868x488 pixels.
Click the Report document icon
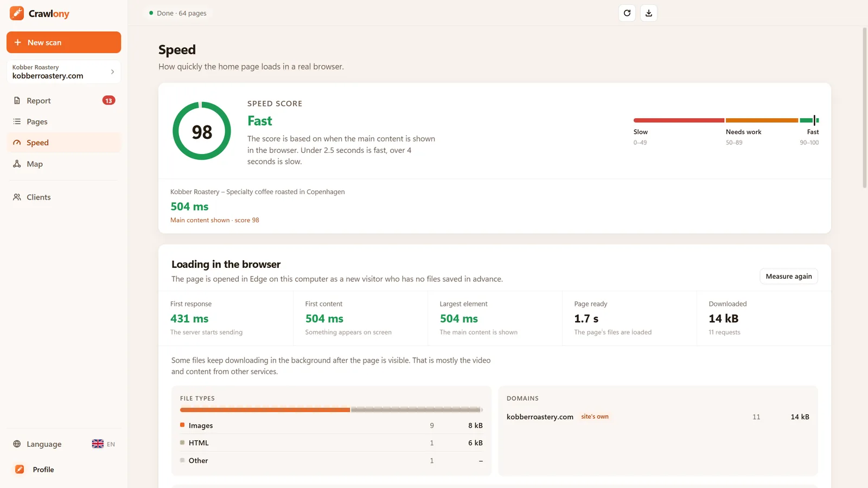(17, 101)
